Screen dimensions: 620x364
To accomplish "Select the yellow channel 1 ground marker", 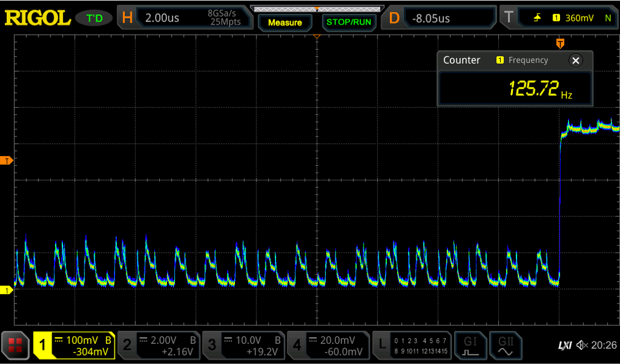I will (x=7, y=291).
